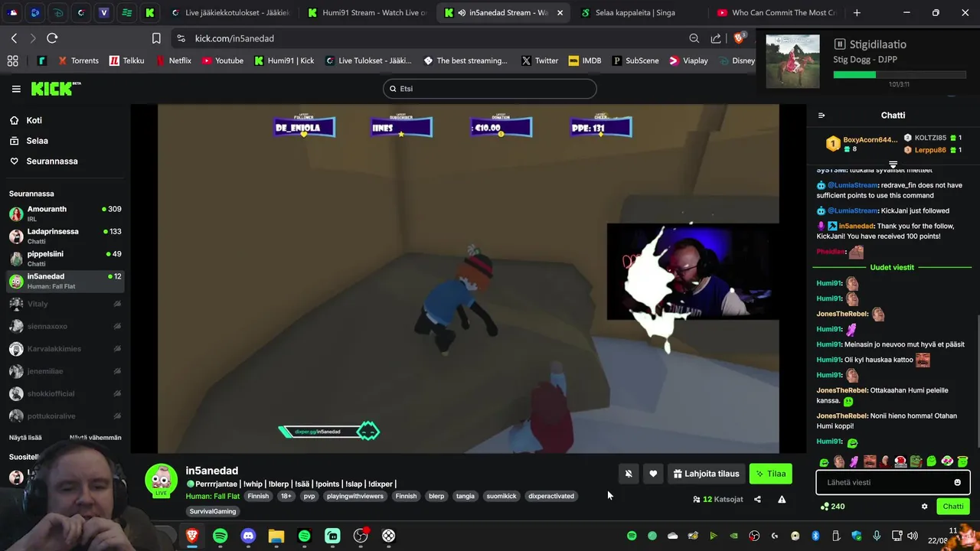Click the 240 channel points indicator
Screen dimensions: 980x551
coord(832,507)
